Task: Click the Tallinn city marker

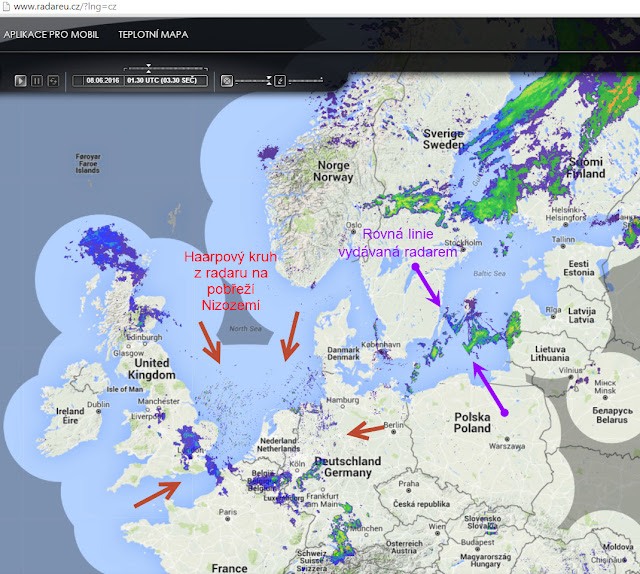Action: click(563, 247)
